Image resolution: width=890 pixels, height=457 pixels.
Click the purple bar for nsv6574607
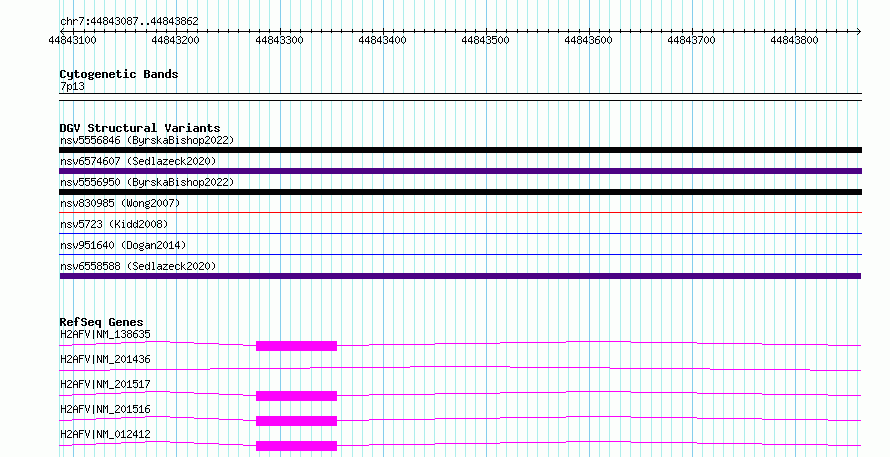click(x=460, y=171)
